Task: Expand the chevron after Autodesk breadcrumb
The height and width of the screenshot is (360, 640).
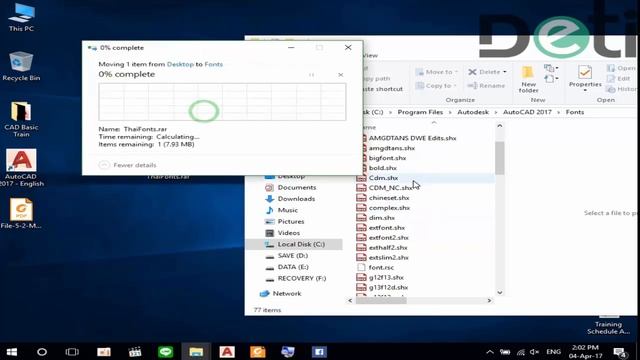Action: (496, 112)
